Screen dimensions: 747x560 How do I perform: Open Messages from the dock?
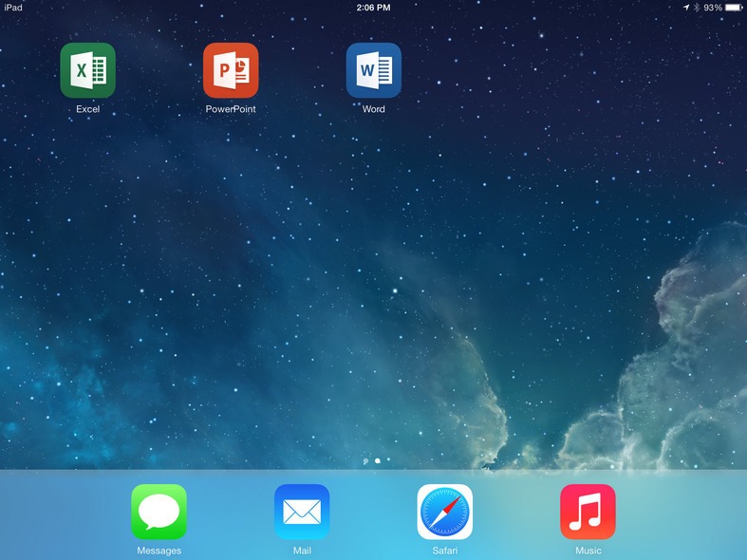pyautogui.click(x=159, y=512)
